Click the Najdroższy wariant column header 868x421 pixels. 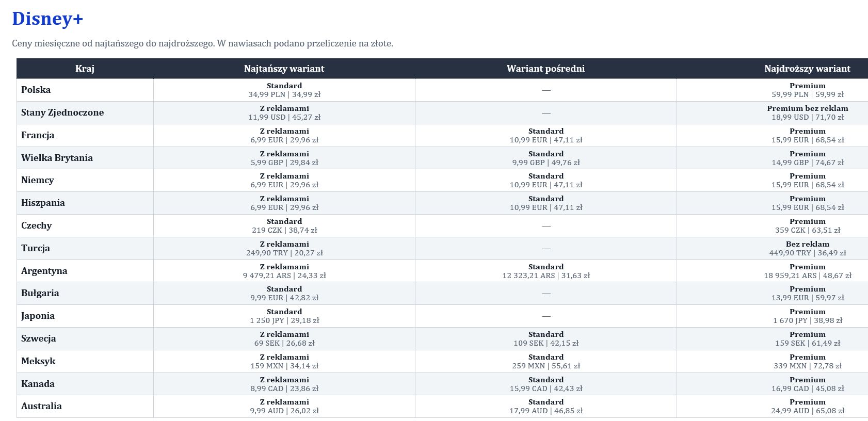click(x=773, y=69)
